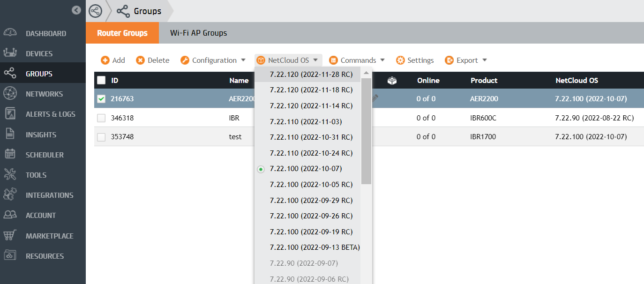Open the Groups share icon in sidebar
The image size is (644, 284).
click(x=10, y=74)
